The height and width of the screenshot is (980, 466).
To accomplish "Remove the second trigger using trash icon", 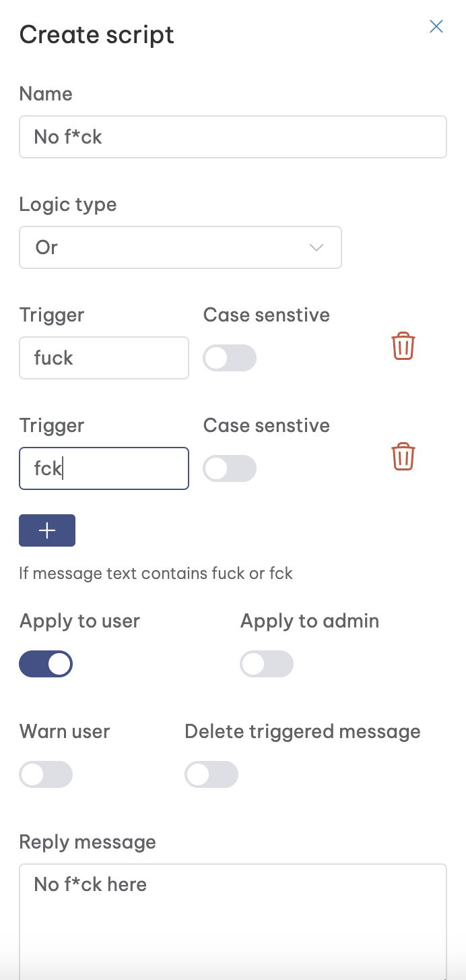I will tap(403, 457).
